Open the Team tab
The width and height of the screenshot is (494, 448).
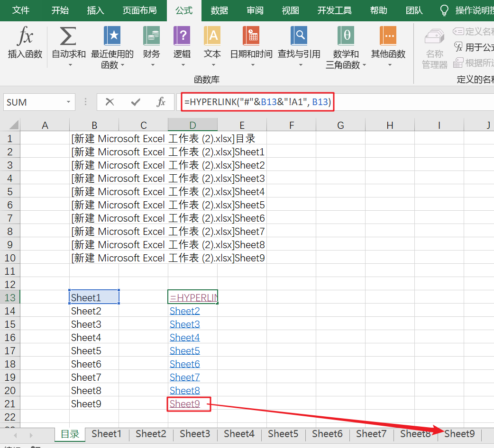414,10
